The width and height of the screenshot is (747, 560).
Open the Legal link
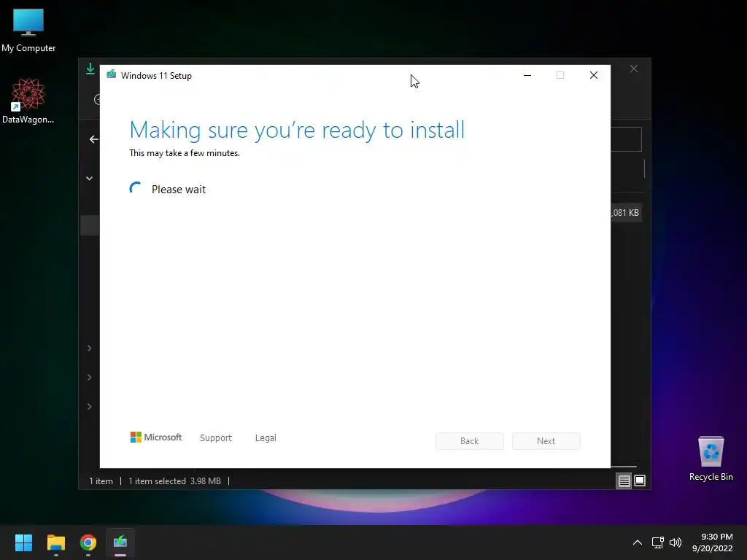coord(266,437)
